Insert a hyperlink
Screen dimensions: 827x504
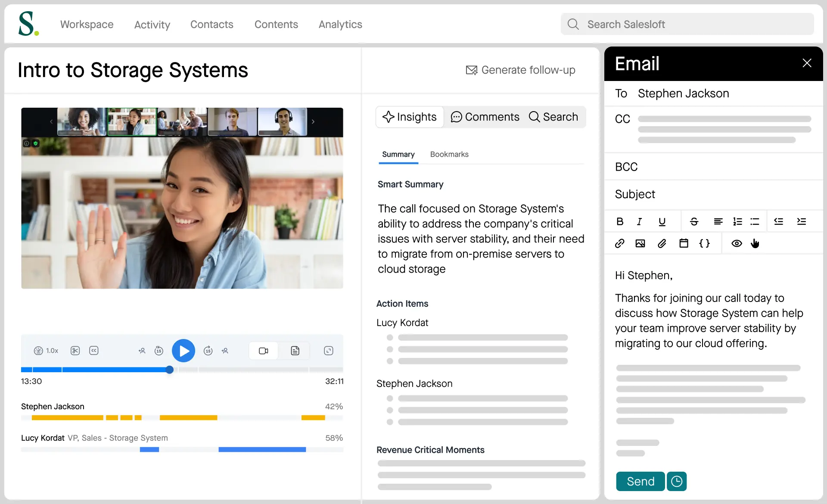click(x=619, y=243)
